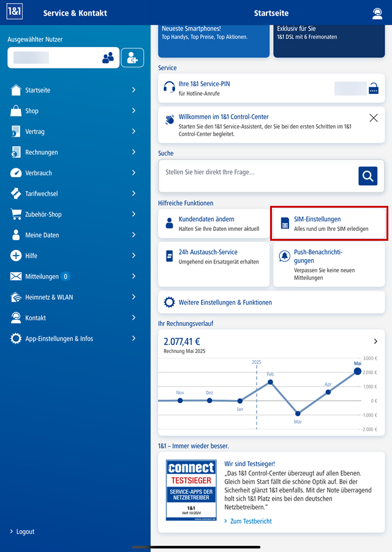Select the Feb data point on chart

click(270, 382)
